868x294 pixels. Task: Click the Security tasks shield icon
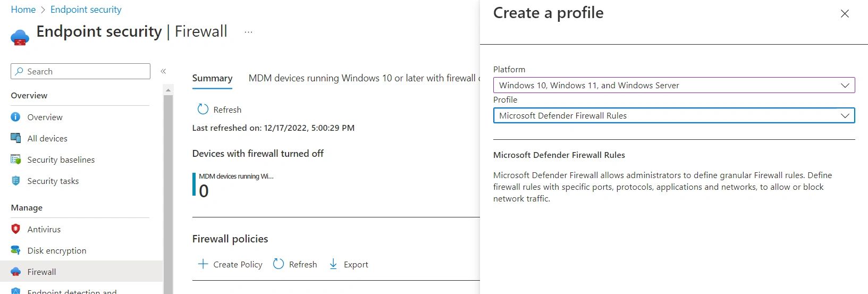[x=16, y=181]
